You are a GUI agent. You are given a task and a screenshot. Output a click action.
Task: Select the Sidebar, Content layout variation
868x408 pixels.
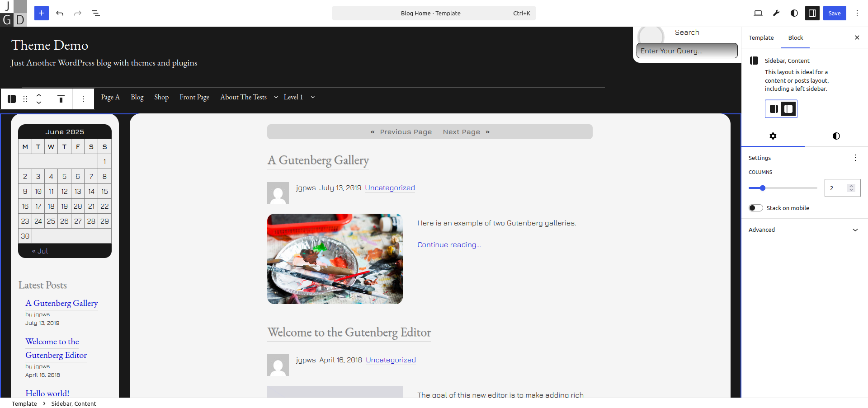point(788,109)
